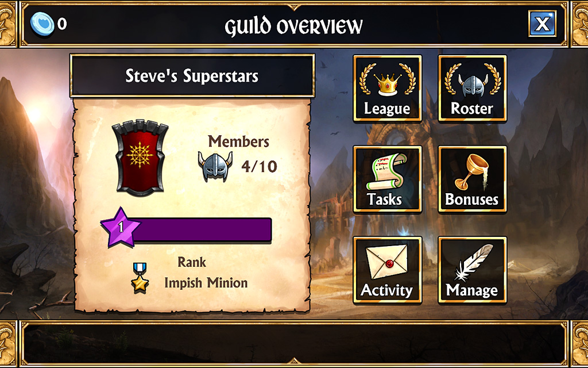Click the red guild shield emblem

coord(140,158)
